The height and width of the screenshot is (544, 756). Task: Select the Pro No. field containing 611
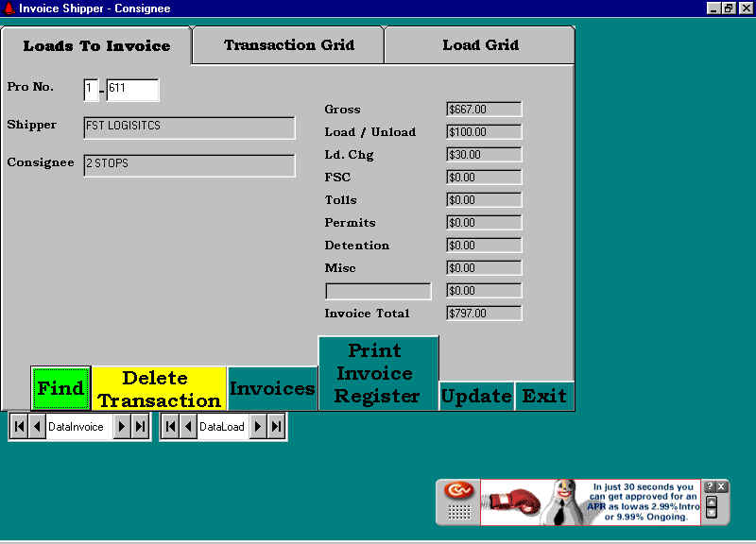tap(131, 90)
